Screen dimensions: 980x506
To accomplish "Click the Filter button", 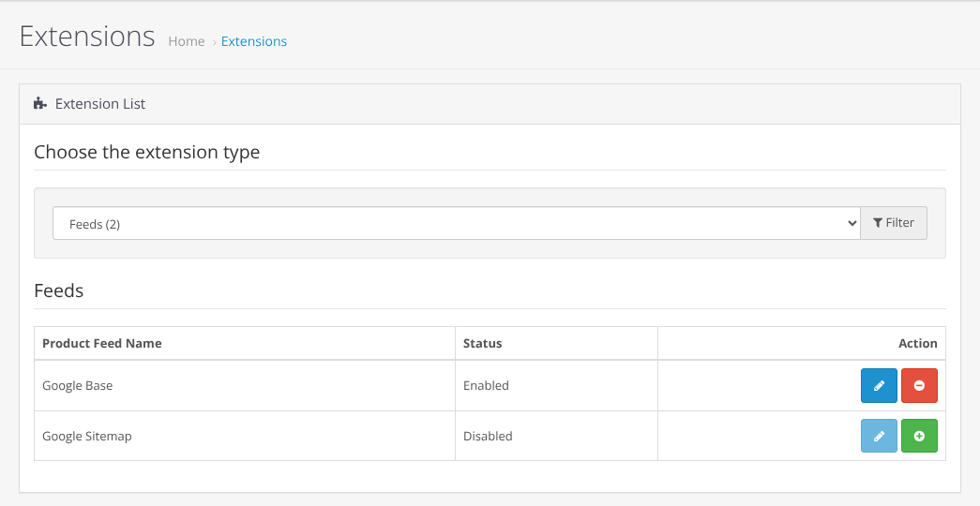I will pos(894,223).
